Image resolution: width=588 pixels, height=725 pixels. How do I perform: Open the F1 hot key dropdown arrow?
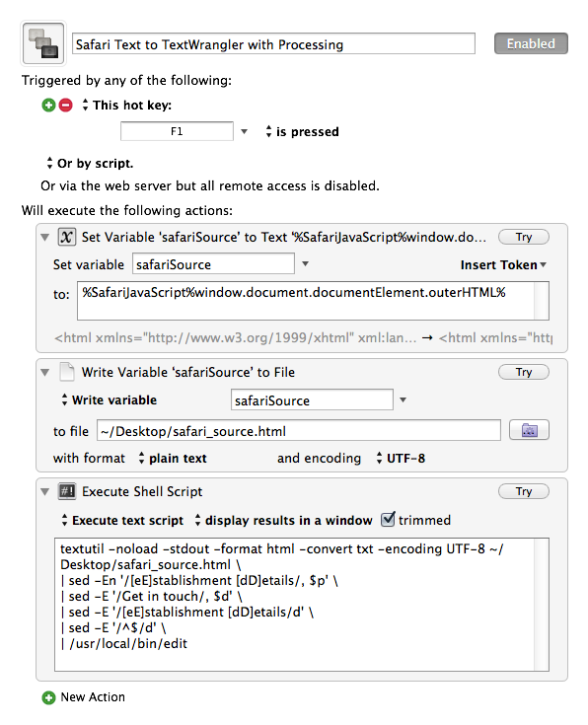[x=244, y=132]
